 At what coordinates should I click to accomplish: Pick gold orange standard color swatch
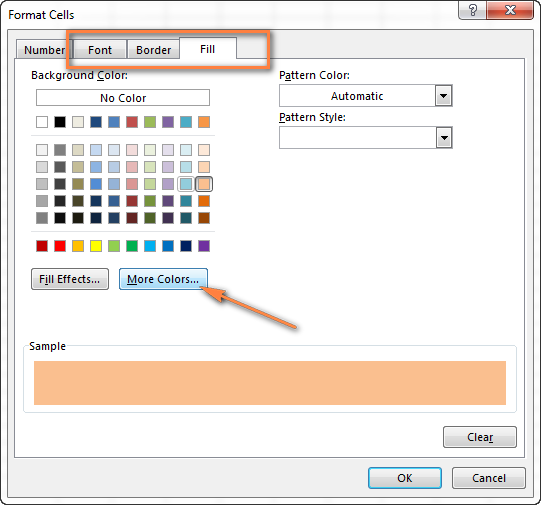(78, 246)
